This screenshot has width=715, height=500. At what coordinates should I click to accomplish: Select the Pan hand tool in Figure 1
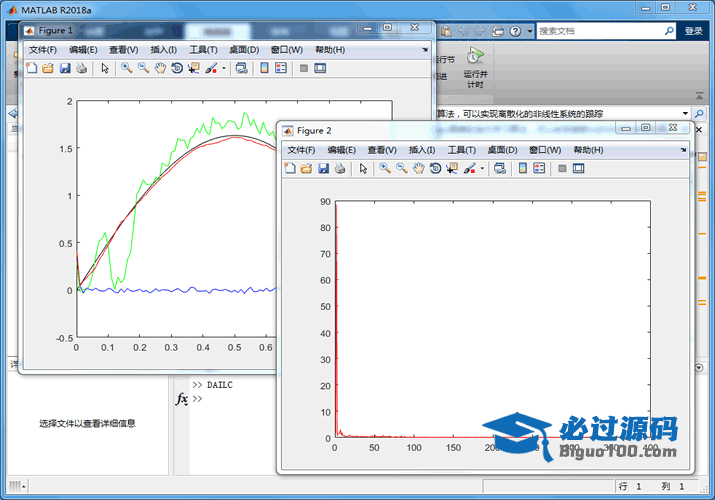pyautogui.click(x=160, y=68)
